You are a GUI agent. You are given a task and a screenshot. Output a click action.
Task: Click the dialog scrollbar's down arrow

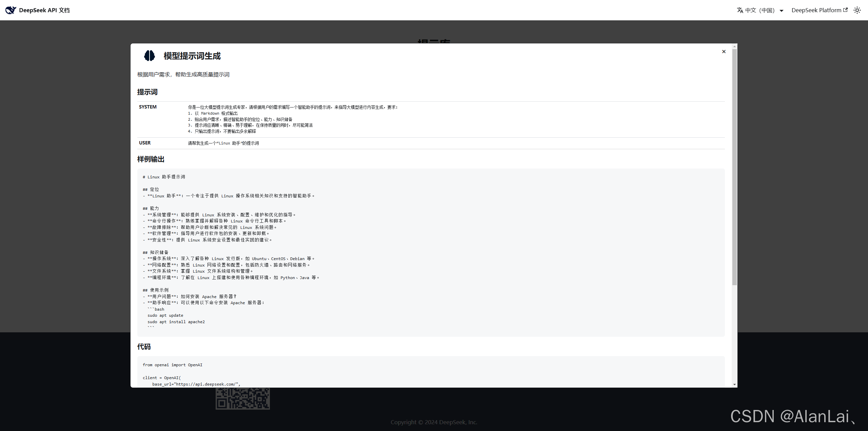(734, 385)
